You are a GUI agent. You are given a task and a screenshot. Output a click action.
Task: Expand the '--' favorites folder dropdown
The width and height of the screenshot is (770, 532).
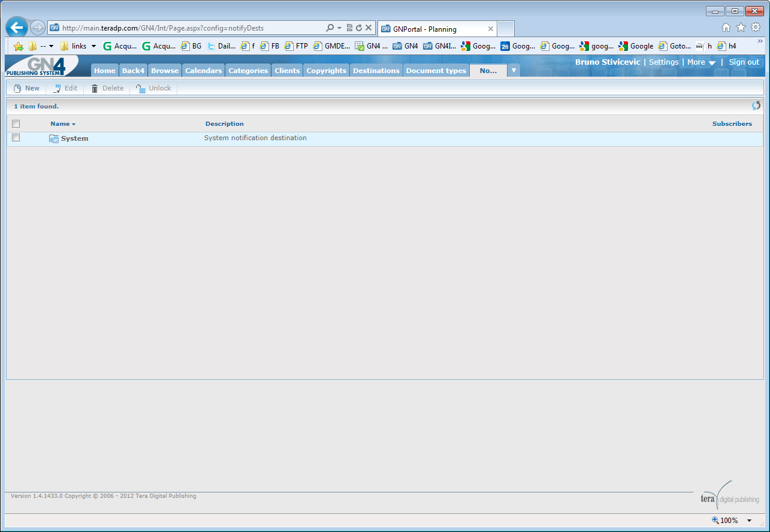[x=51, y=46]
